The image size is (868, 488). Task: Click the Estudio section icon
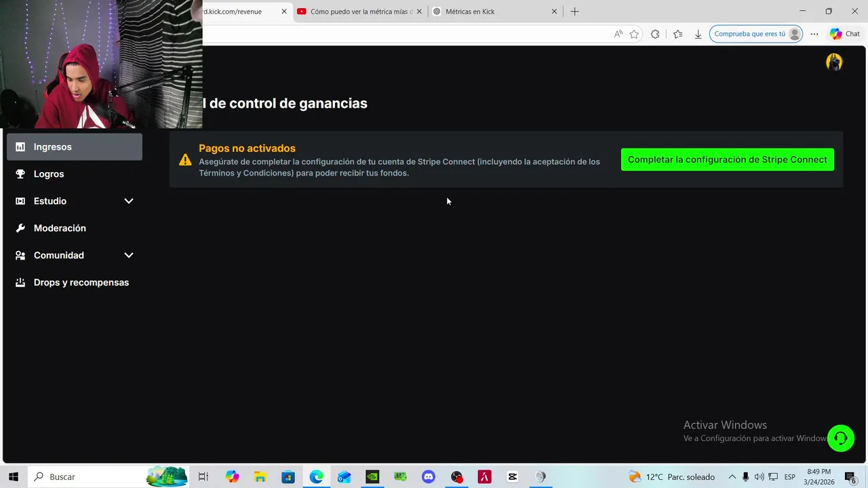click(20, 201)
